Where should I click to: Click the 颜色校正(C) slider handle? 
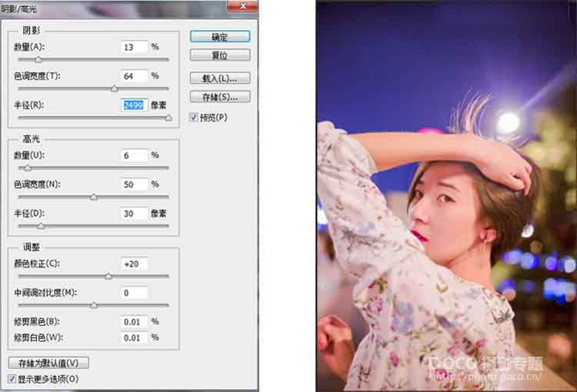108,276
